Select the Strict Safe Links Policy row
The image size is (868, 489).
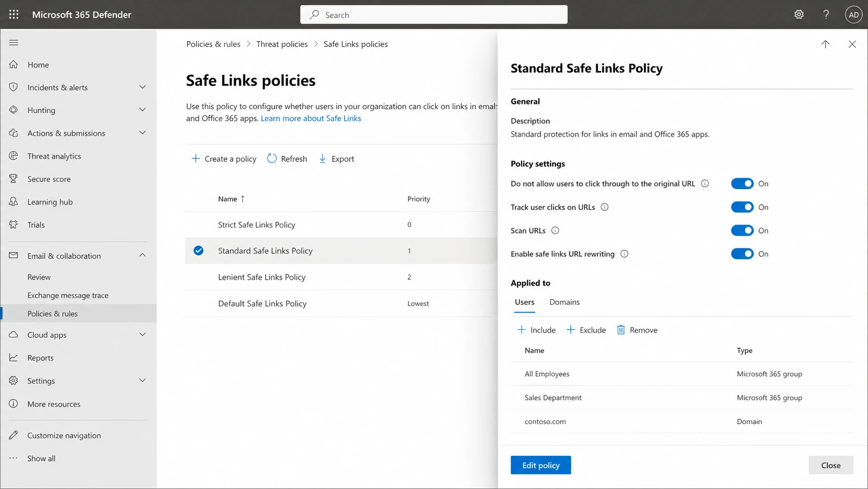point(341,224)
